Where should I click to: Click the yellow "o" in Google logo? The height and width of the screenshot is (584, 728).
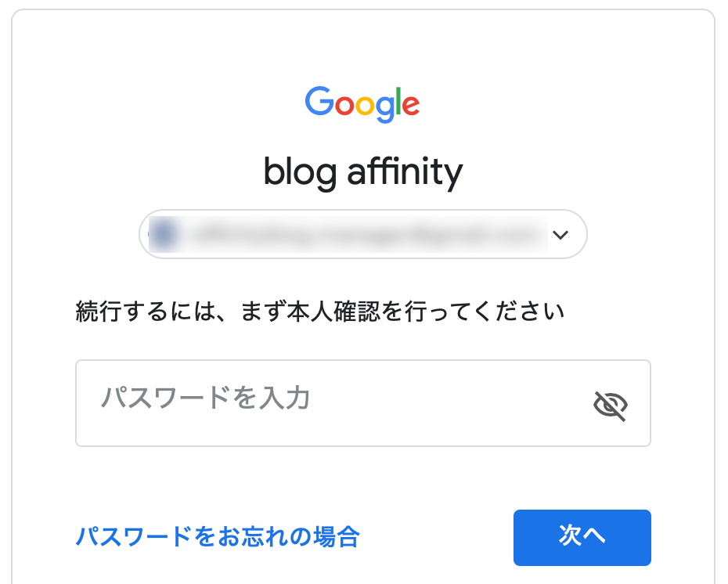point(364,105)
